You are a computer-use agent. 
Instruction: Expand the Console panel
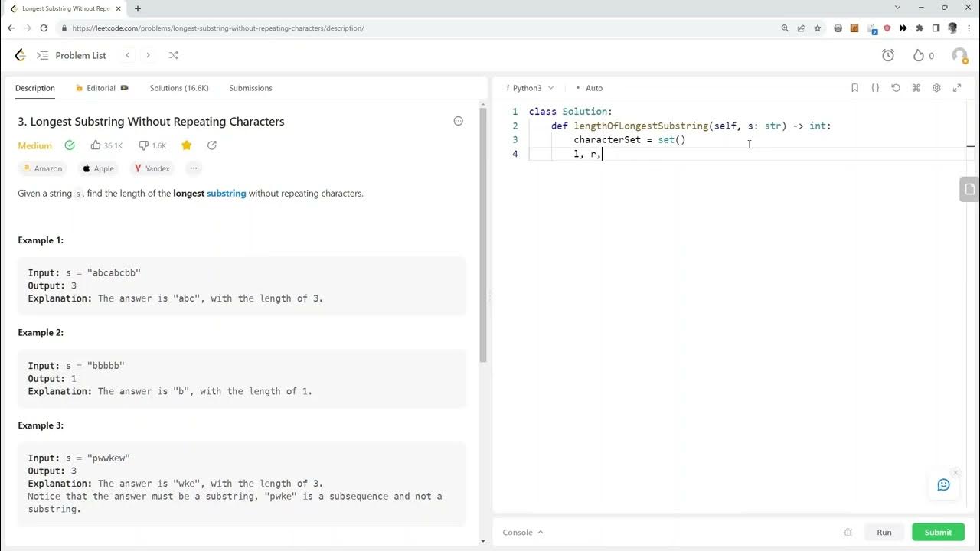pyautogui.click(x=523, y=532)
